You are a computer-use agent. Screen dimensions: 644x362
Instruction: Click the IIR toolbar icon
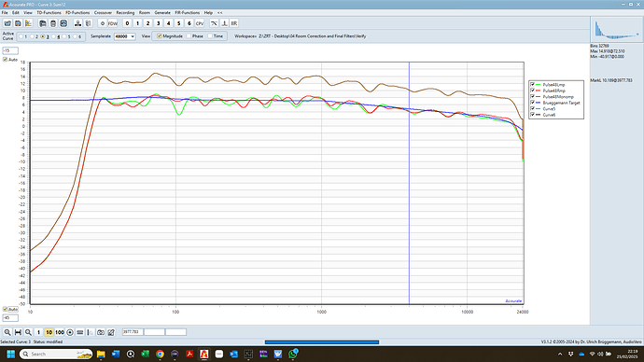point(234,23)
